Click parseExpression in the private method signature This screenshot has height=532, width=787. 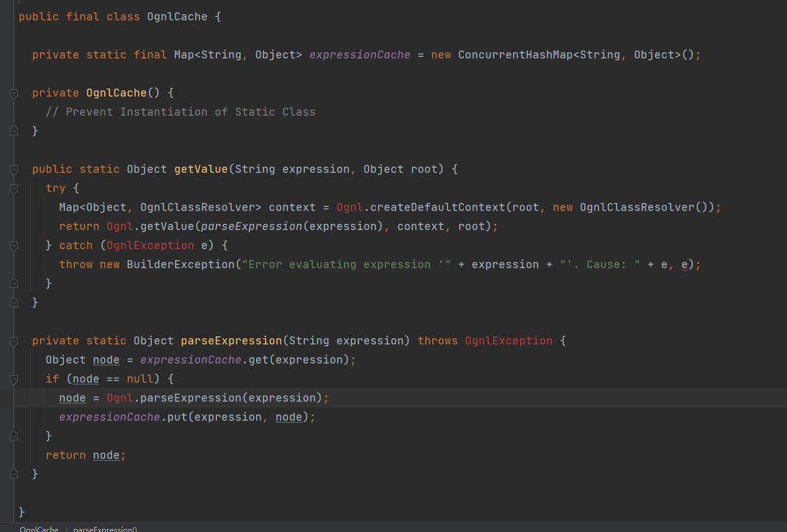click(x=231, y=341)
